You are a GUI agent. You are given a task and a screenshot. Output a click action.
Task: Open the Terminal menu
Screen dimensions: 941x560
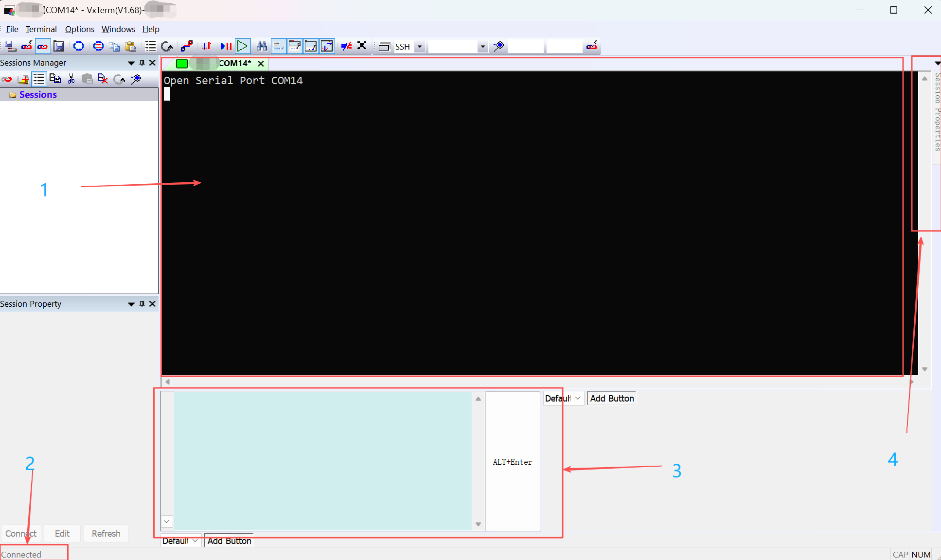[x=41, y=29]
